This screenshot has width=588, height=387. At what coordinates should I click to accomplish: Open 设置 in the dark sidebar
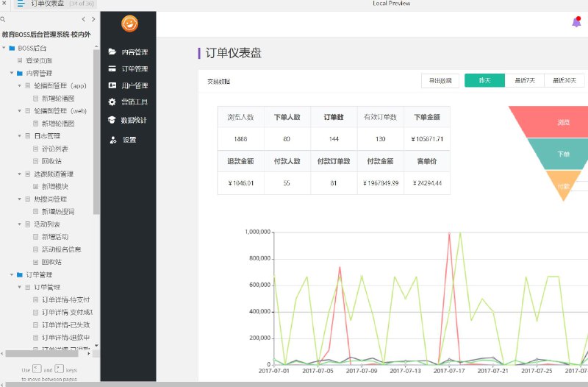tap(123, 140)
